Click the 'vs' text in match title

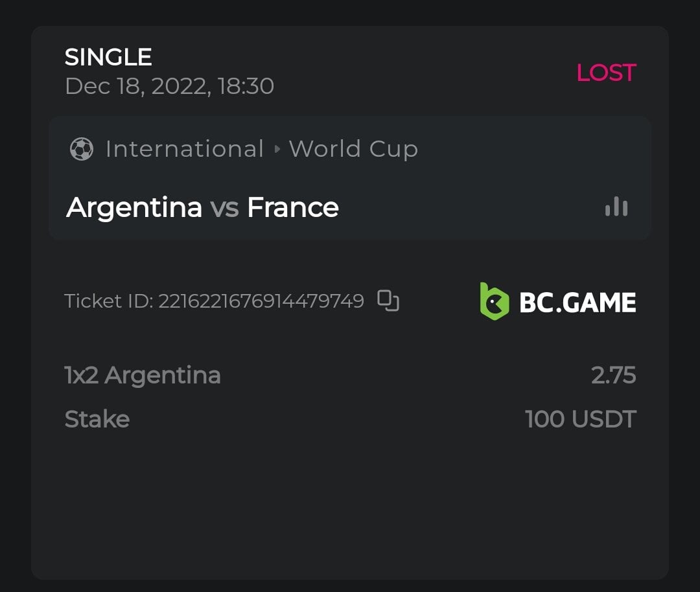(224, 207)
